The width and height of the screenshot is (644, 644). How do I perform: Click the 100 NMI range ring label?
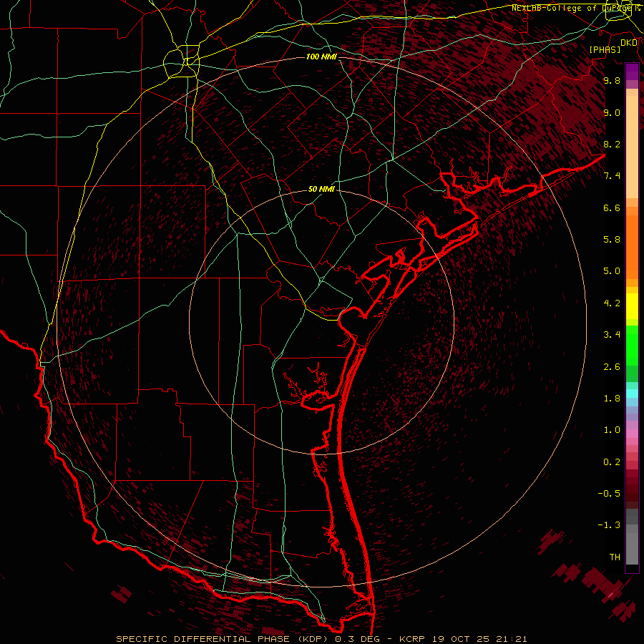tap(321, 57)
